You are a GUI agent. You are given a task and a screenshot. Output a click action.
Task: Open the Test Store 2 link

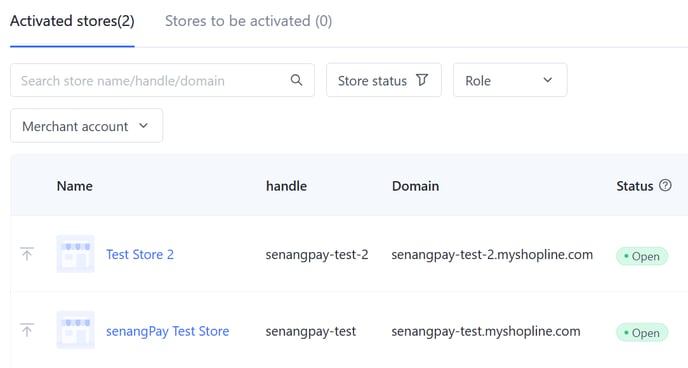pyautogui.click(x=140, y=254)
